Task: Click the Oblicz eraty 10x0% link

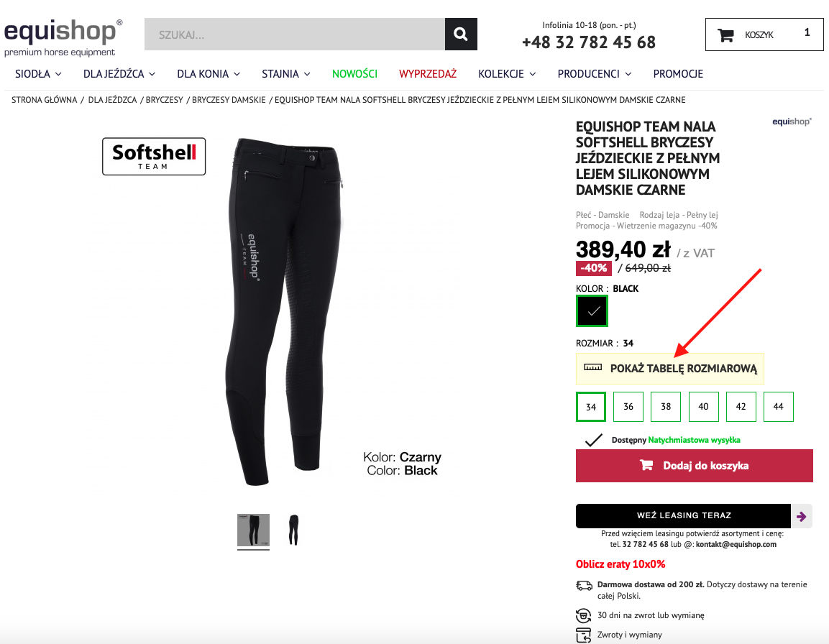Action: [x=620, y=564]
